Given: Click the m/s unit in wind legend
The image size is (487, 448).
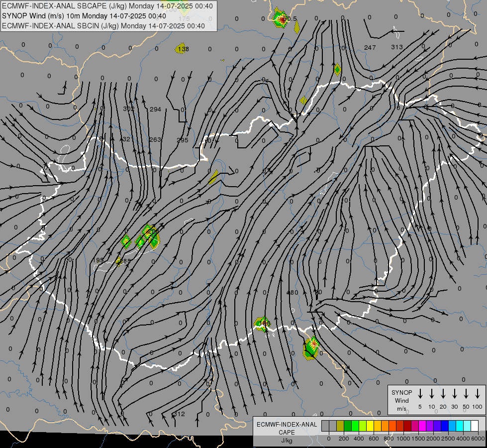Looking at the screenshot, I should (401, 409).
